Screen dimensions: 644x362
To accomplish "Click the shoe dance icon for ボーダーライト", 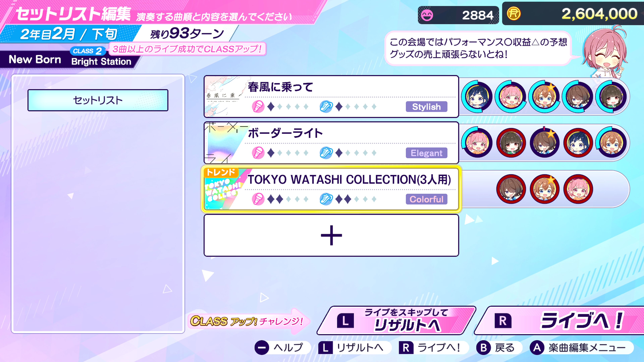I will pos(326,153).
